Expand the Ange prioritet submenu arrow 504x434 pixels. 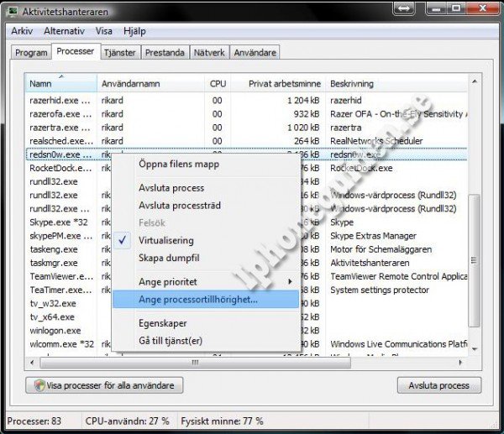tap(290, 282)
